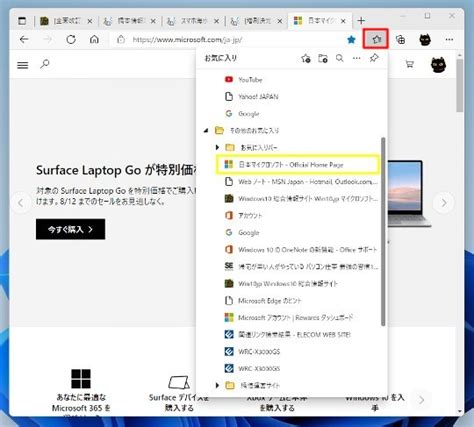The height and width of the screenshot is (427, 474).
Task: Search favorites with magnifier icon
Action: 339,58
